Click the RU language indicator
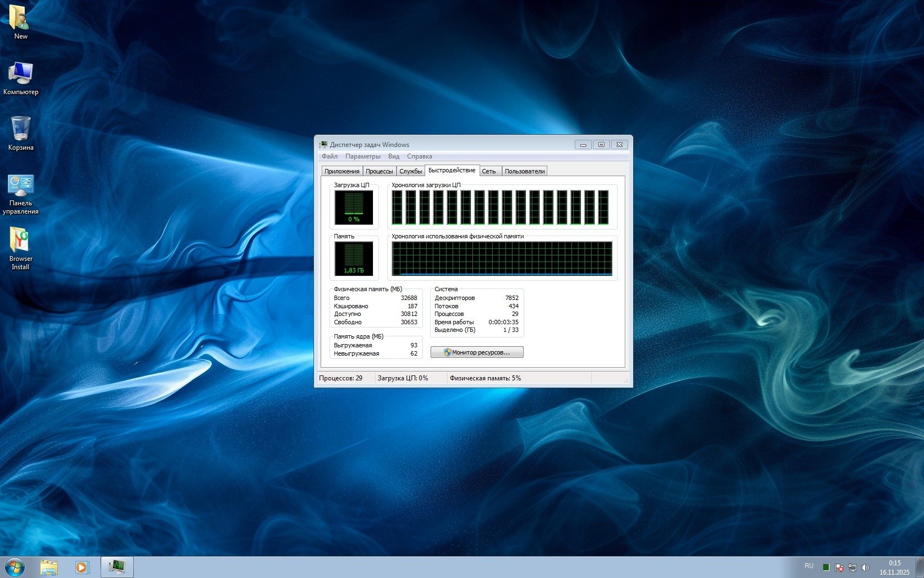Screen dimensions: 924x578 click(809, 566)
